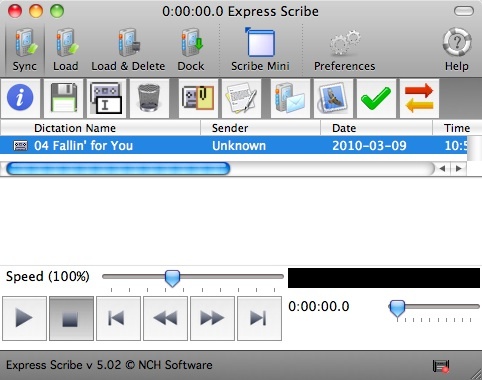Screen dimensions: 482x380
Task: Click the 'Speed (100%)' label
Action: coord(48,277)
